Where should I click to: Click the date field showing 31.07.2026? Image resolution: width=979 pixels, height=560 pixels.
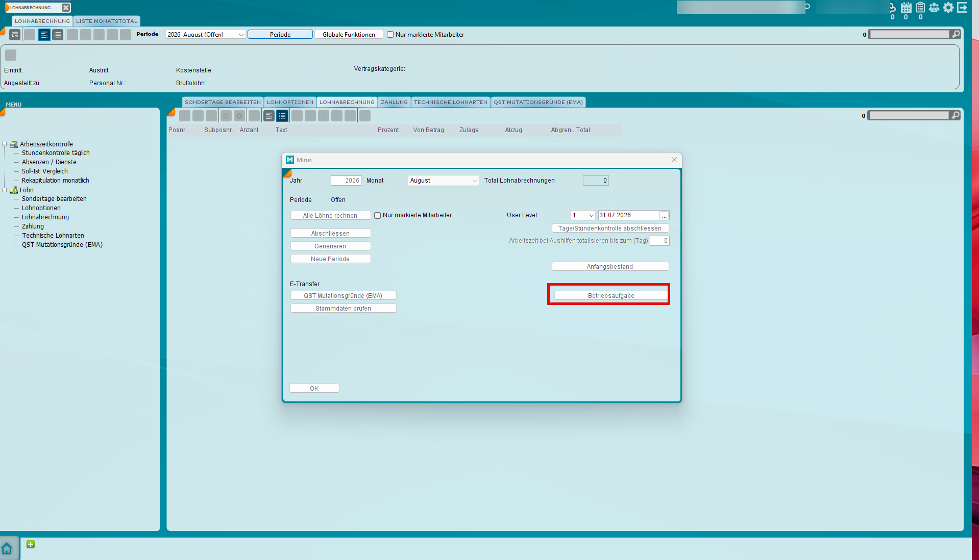(x=628, y=215)
